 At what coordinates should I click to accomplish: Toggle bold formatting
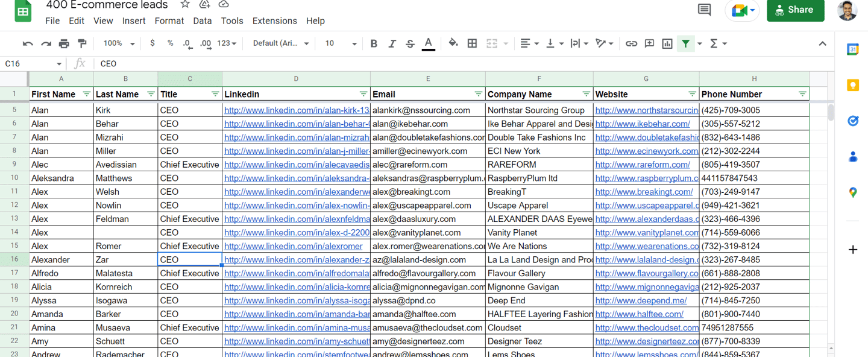[374, 43]
